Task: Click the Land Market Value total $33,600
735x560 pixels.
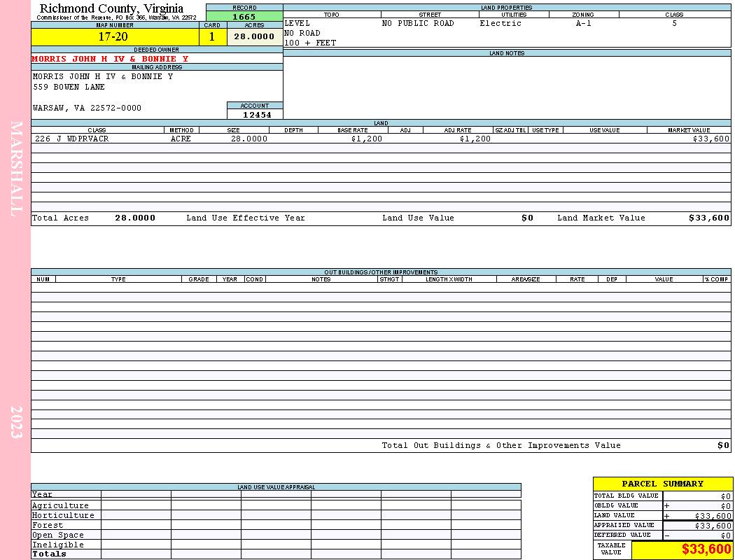Action: pos(708,218)
